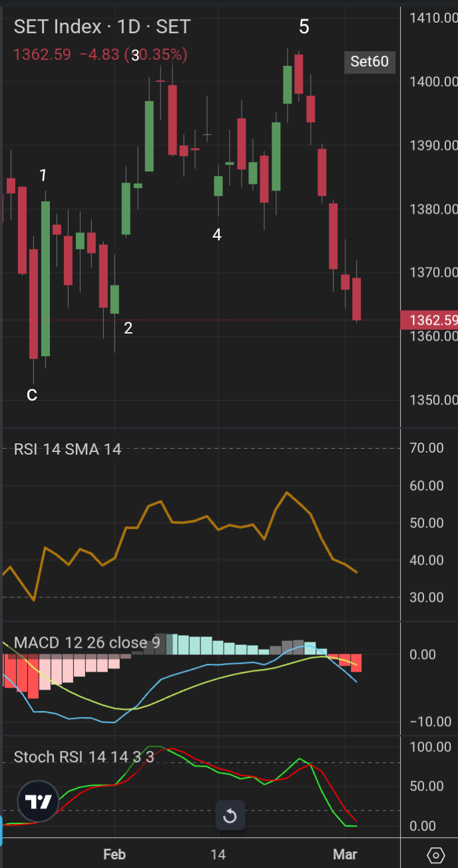458x868 pixels.
Task: Reset chart view with the circular arrow icon
Action: click(230, 815)
